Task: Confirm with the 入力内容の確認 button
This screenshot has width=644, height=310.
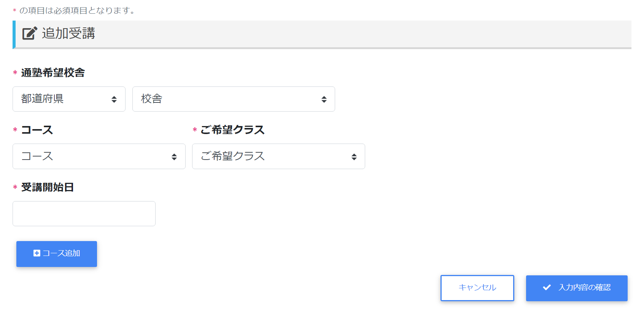Action: pos(577,288)
